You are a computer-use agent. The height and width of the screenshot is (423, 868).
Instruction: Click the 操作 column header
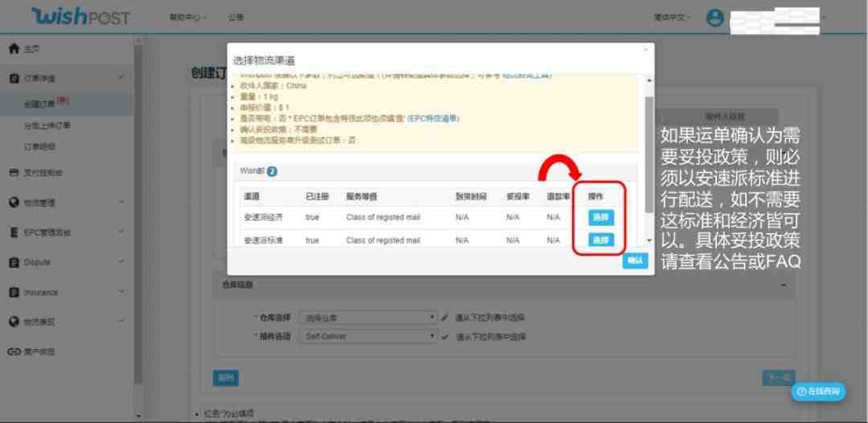click(x=596, y=196)
